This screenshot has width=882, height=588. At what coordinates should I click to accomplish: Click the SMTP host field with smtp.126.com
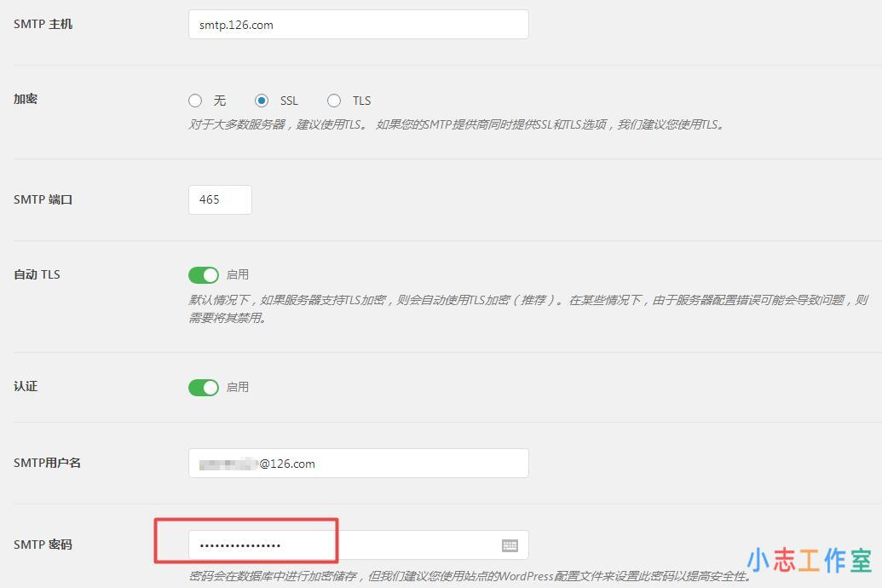358,25
